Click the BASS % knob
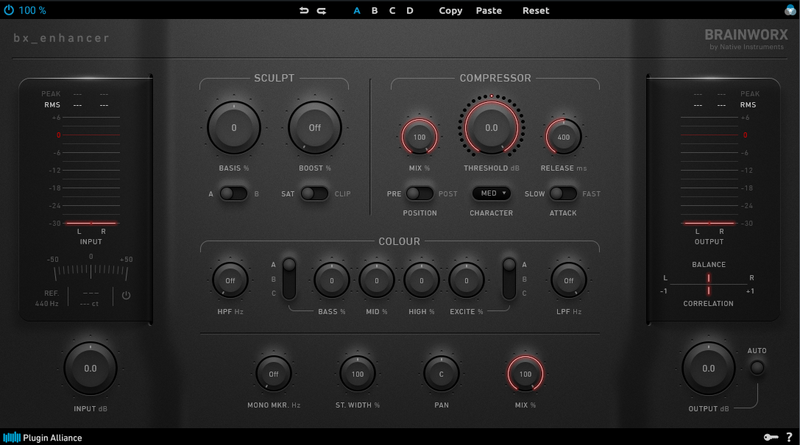Viewport: 800px width, 445px height. 332,280
